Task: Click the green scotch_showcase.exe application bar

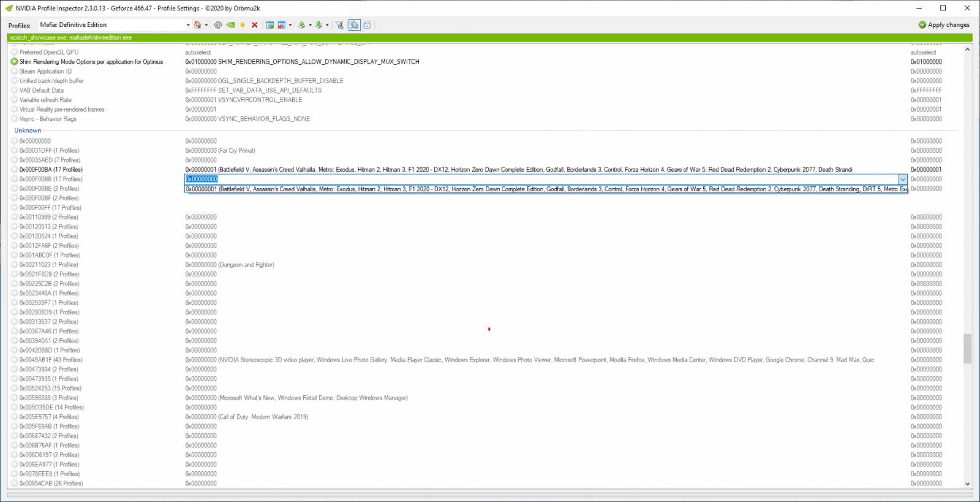Action: coord(489,38)
